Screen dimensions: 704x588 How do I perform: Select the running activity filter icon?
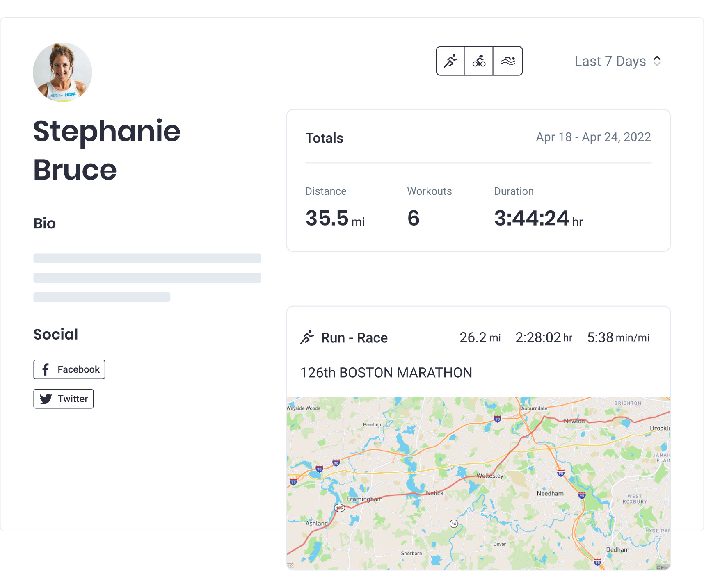(450, 61)
